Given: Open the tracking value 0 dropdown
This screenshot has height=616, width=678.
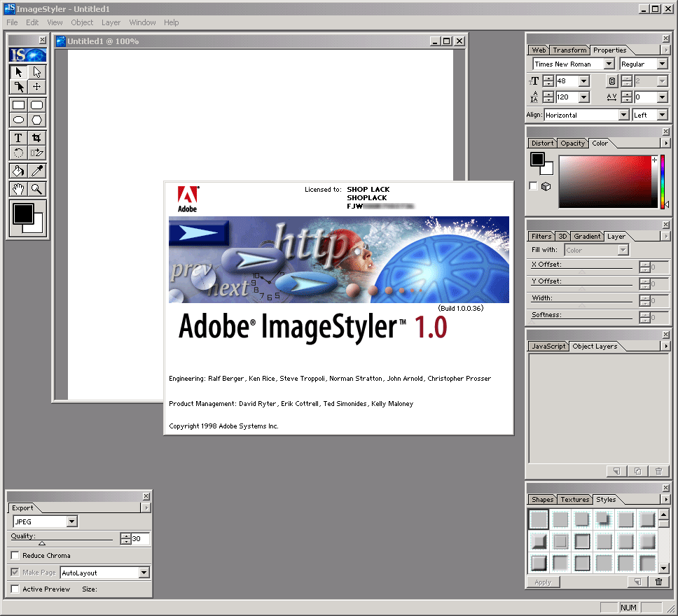Looking at the screenshot, I should click(x=662, y=97).
